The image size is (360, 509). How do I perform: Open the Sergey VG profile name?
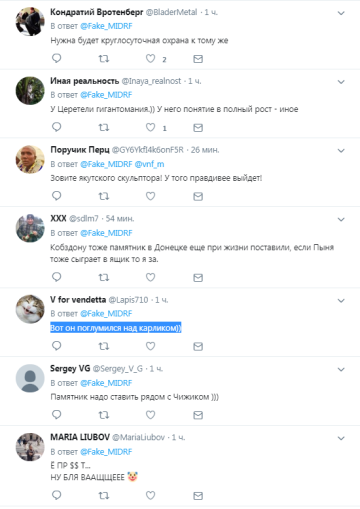coord(70,368)
